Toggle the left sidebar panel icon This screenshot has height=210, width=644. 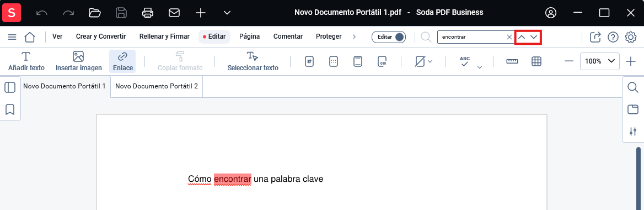coord(10,87)
